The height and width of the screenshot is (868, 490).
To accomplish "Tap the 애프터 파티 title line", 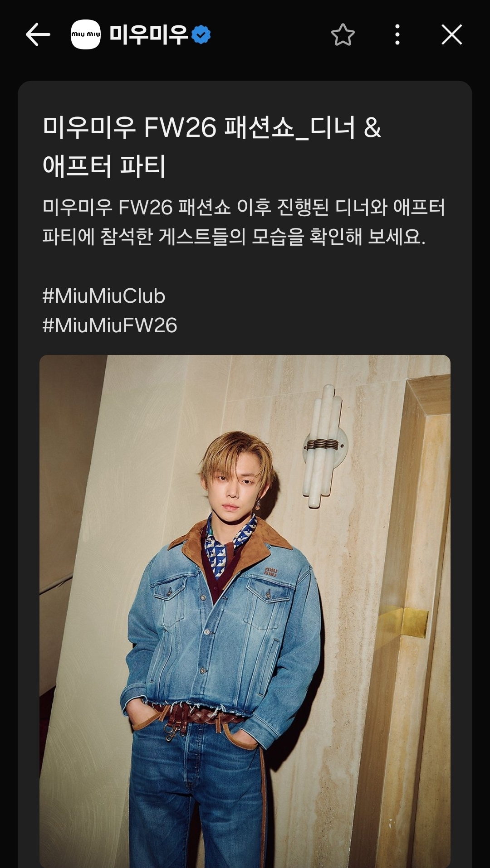I will (x=104, y=166).
